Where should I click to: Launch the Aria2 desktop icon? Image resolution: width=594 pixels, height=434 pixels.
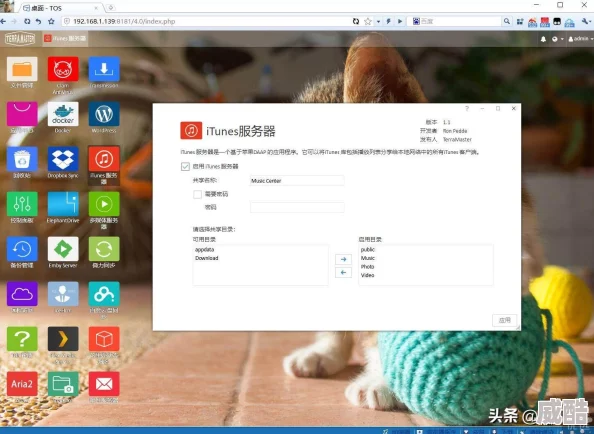pos(22,384)
